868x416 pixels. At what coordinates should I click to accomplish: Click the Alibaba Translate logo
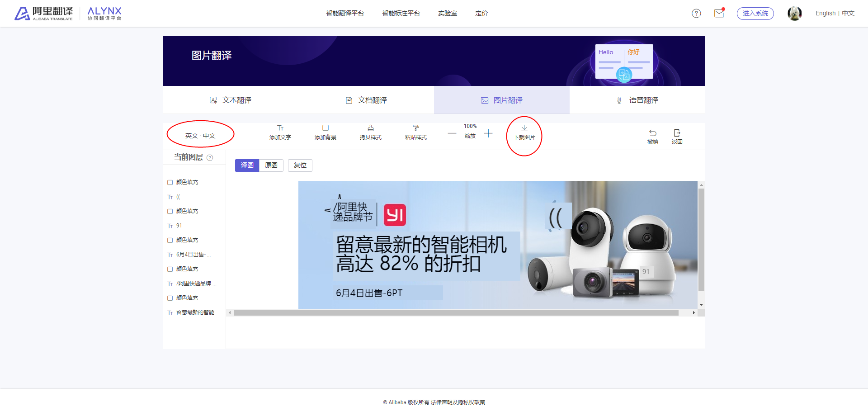(43, 14)
